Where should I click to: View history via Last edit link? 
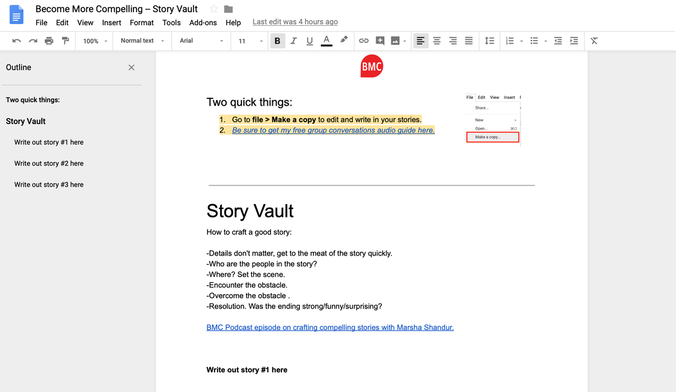(x=295, y=22)
